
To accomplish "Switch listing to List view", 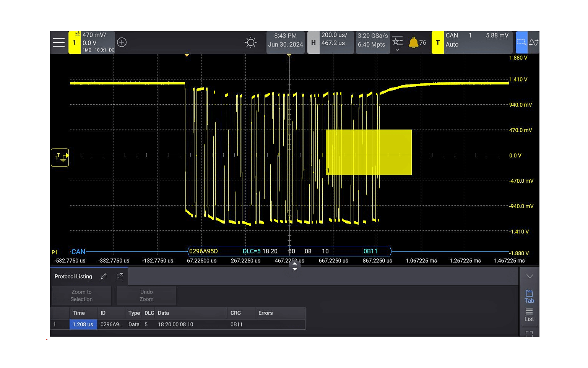I will [529, 315].
